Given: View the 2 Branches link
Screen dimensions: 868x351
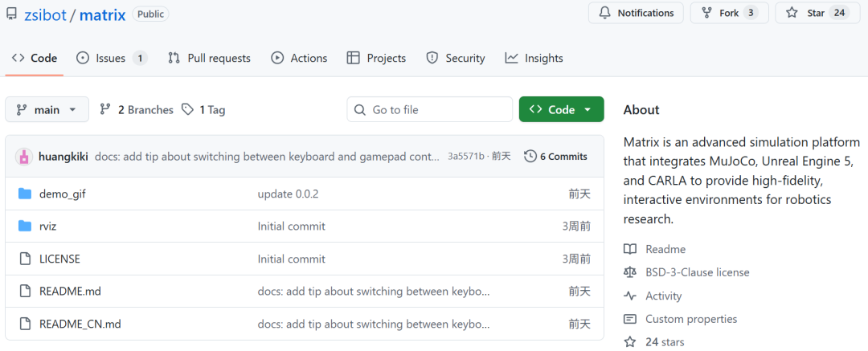Looking at the screenshot, I should 137,109.
